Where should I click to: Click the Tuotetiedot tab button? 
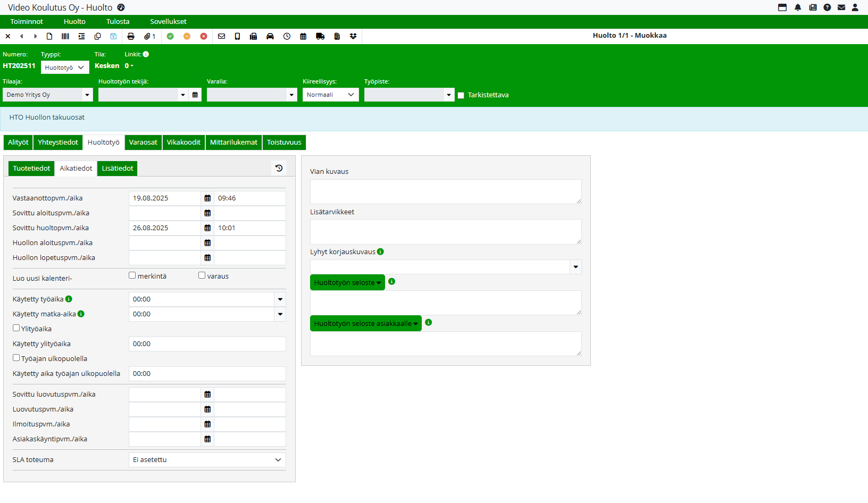coord(31,169)
